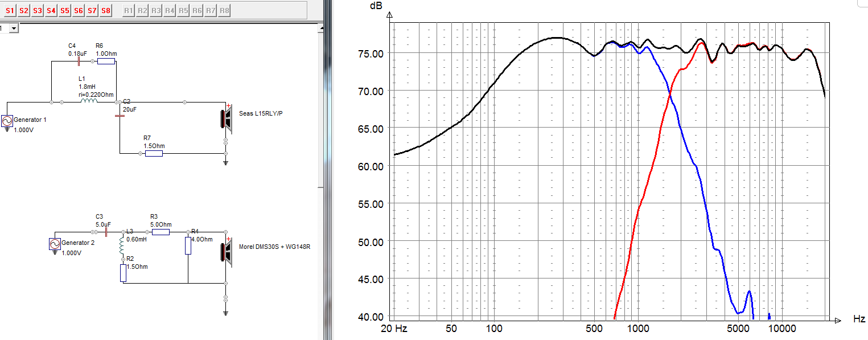The height and width of the screenshot is (340, 868).
Task: Click the Seas L15RLY/P label
Action: [261, 114]
